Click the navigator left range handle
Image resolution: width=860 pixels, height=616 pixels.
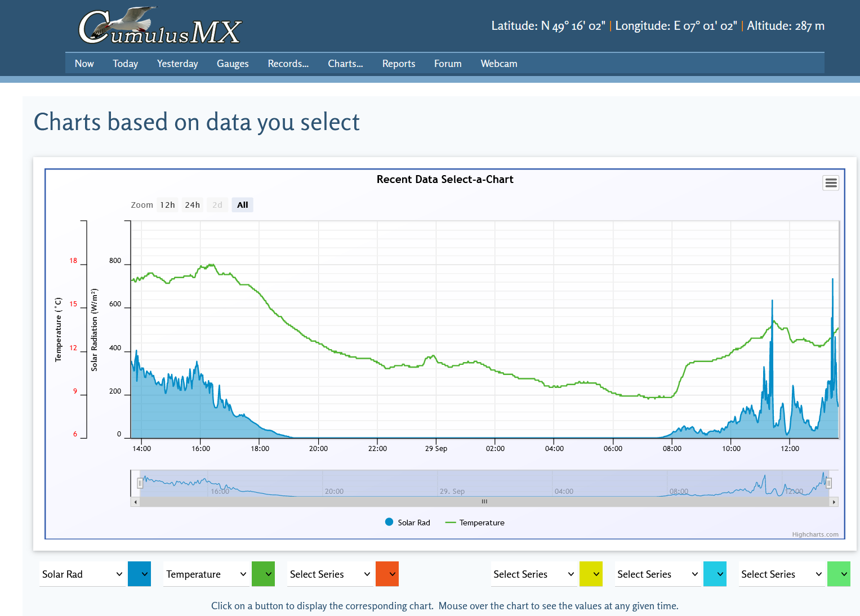[140, 483]
